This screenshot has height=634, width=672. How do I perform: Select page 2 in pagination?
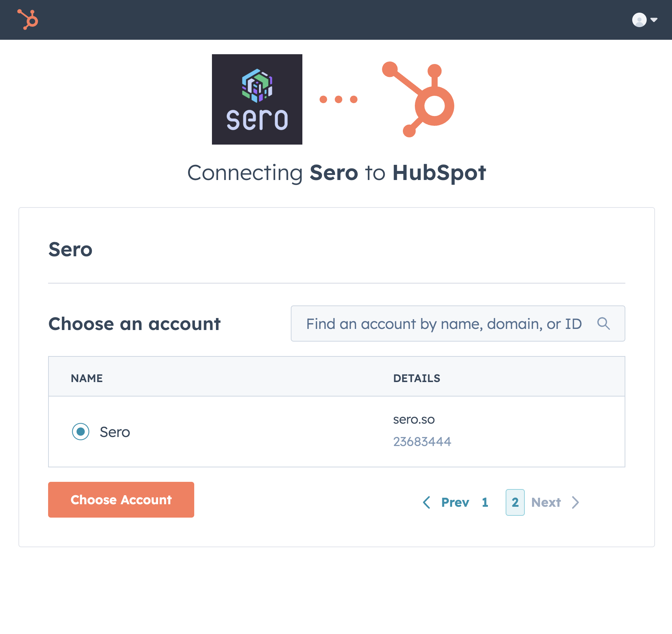(x=515, y=502)
